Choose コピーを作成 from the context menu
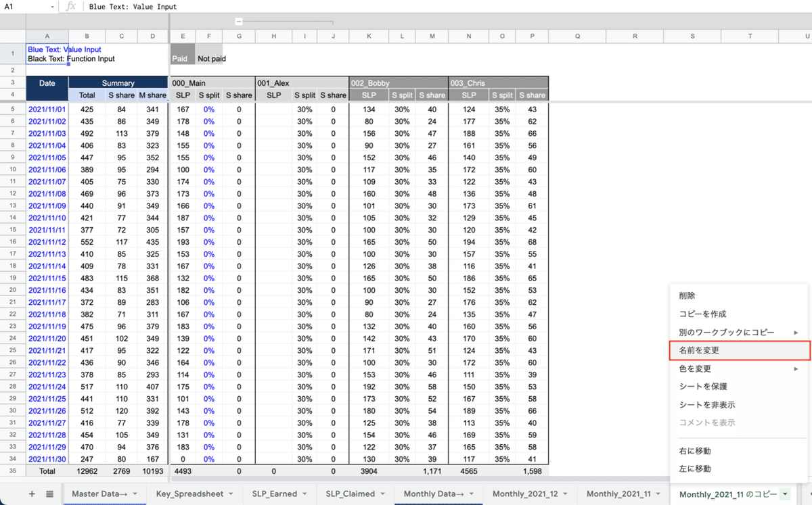Image resolution: width=812 pixels, height=505 pixels. pyautogui.click(x=738, y=314)
